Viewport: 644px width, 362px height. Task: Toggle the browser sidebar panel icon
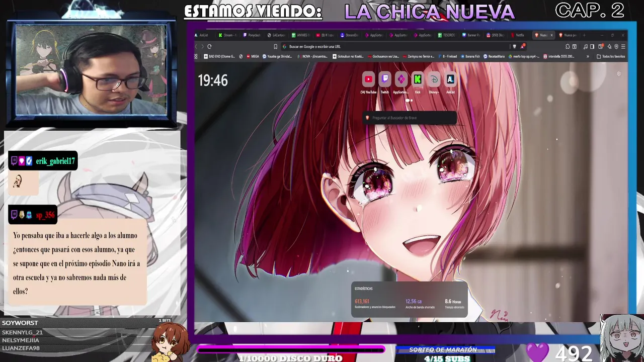click(x=592, y=47)
